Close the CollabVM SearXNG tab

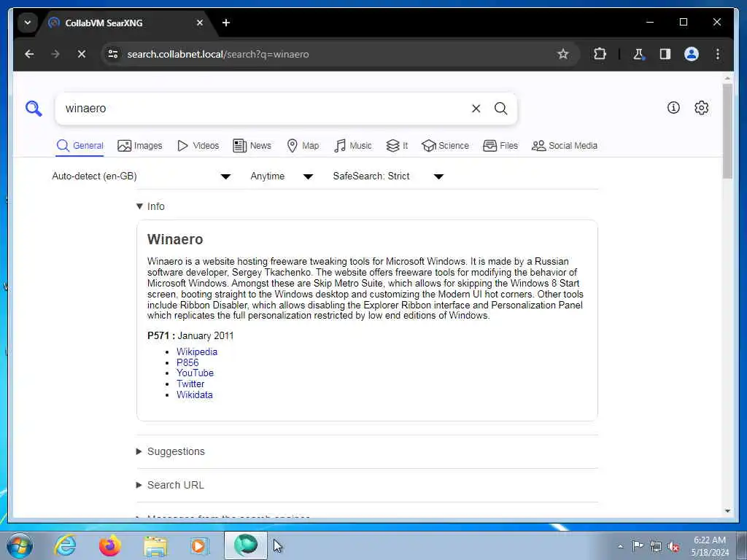coord(200,23)
